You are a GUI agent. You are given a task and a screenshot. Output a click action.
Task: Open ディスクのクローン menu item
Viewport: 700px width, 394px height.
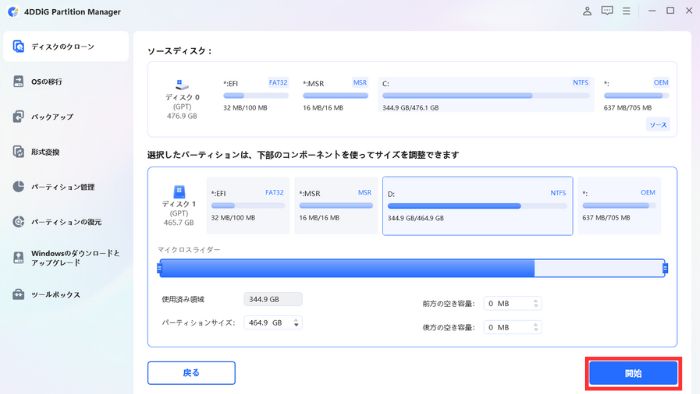click(66, 46)
